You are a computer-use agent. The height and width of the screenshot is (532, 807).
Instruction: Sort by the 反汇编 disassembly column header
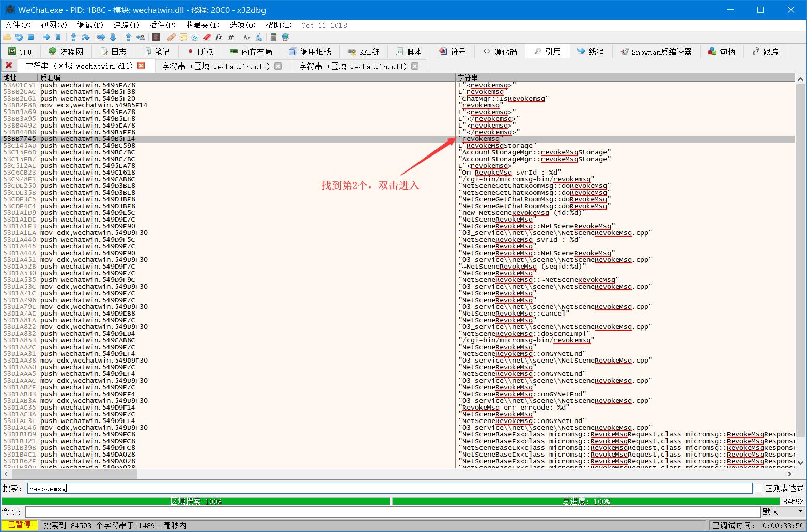pos(247,77)
